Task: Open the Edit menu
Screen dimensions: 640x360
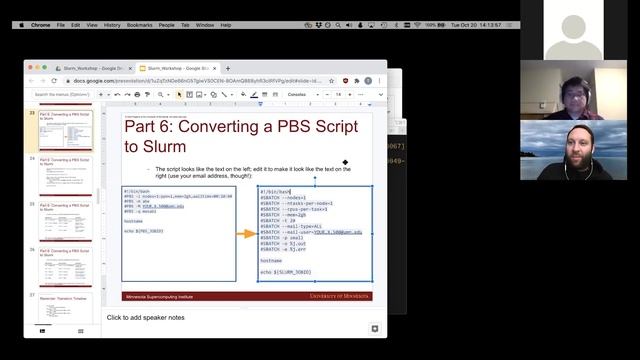Action: pos(76,25)
